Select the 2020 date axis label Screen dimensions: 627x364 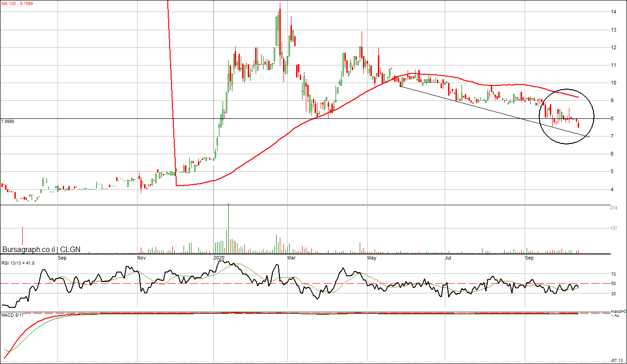click(219, 257)
